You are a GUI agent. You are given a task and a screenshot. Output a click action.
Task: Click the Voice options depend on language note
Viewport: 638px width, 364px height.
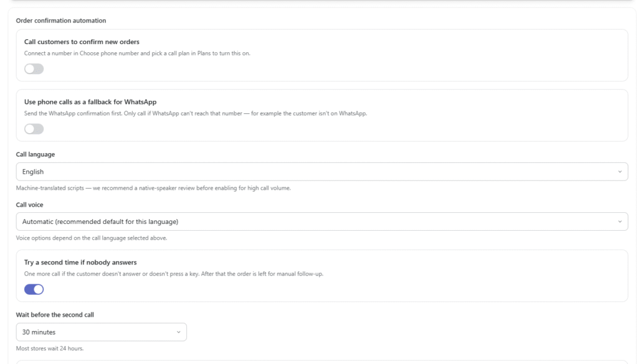pyautogui.click(x=92, y=238)
